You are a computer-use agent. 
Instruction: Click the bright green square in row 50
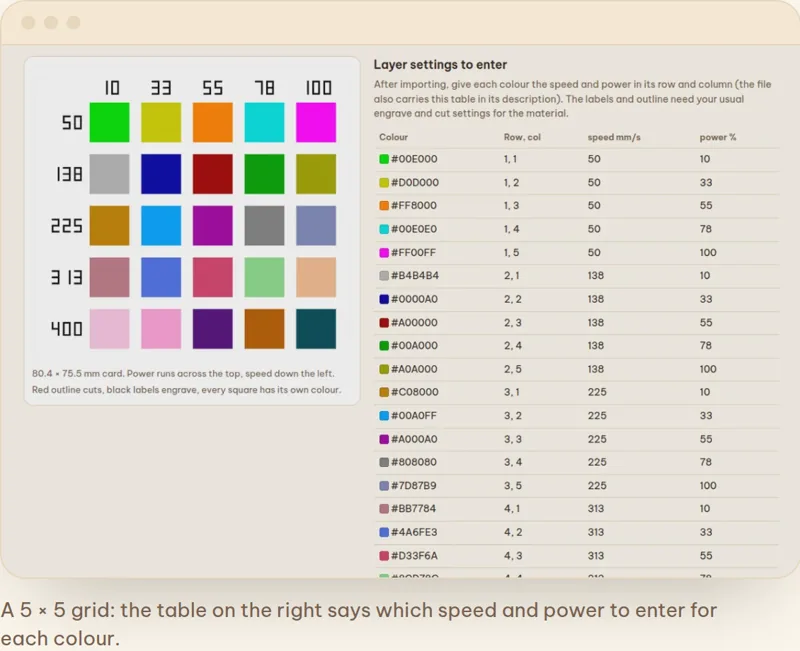click(109, 122)
